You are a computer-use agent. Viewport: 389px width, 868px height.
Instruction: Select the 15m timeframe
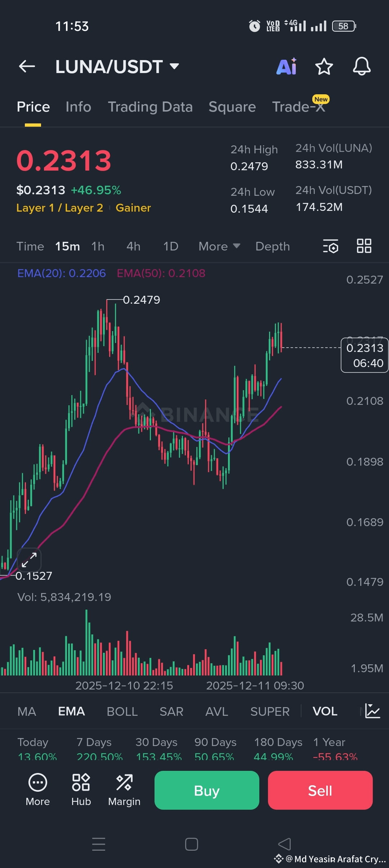[67, 246]
